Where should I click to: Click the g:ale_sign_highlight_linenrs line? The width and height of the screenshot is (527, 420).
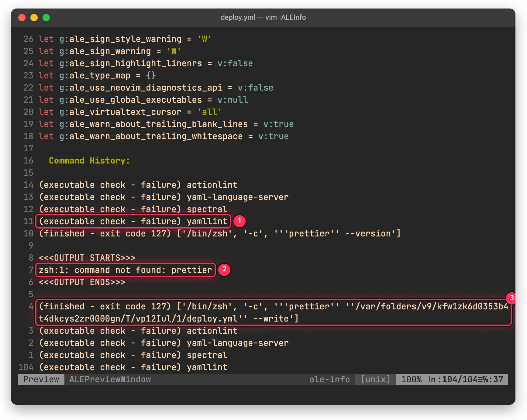[146, 63]
